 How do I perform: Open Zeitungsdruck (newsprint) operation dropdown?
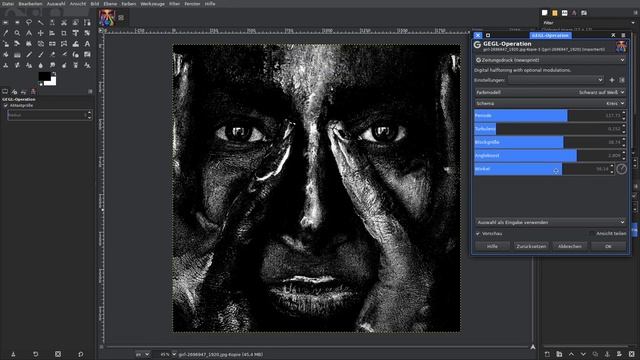[x=550, y=60]
